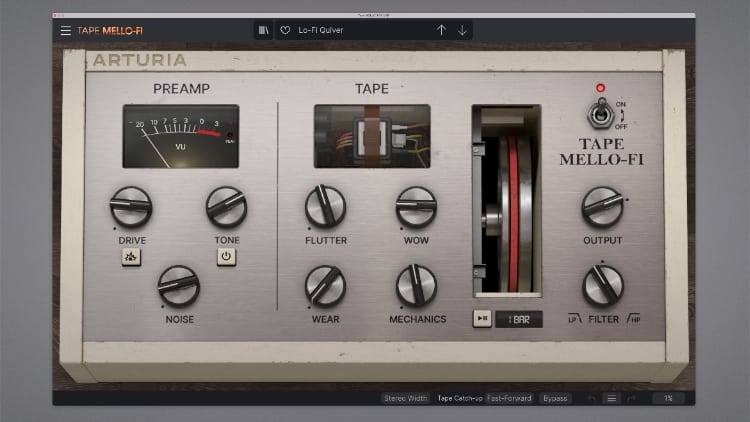This screenshot has width=750, height=422.
Task: Click the PREAMP section label
Action: point(181,89)
